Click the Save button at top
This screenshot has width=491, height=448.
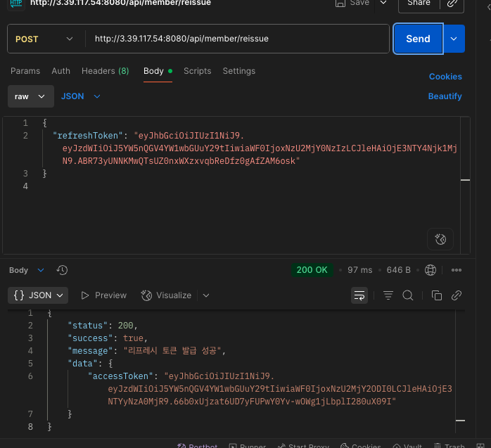[x=352, y=3]
